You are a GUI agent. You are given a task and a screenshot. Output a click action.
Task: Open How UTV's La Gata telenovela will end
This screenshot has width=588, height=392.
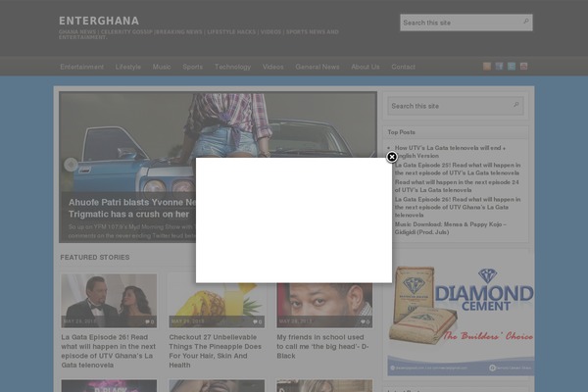point(450,152)
